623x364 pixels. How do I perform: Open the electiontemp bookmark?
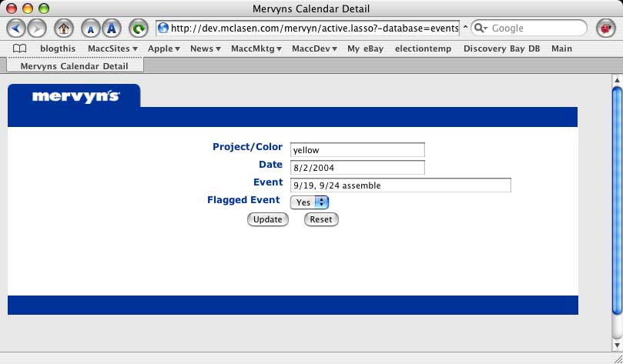423,48
